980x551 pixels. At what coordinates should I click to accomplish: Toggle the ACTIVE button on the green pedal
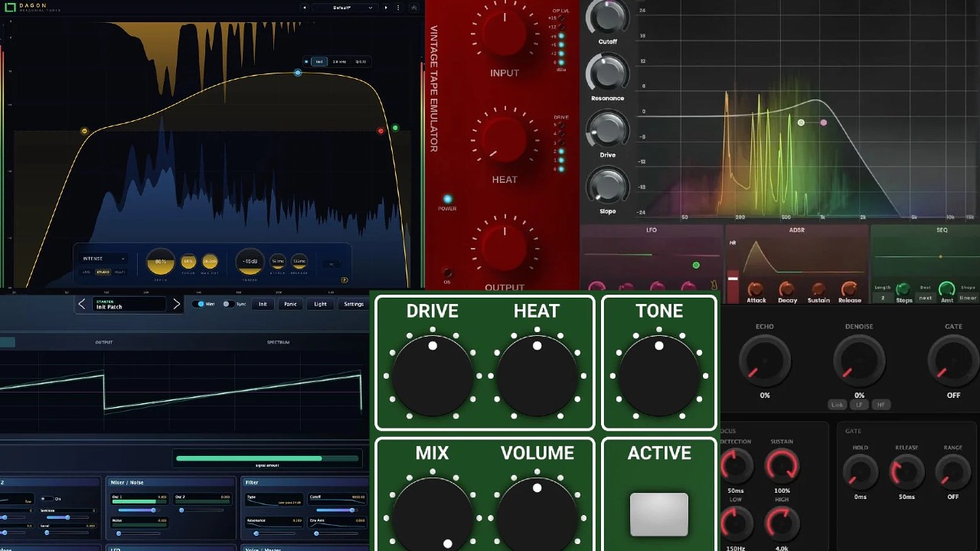(659, 514)
